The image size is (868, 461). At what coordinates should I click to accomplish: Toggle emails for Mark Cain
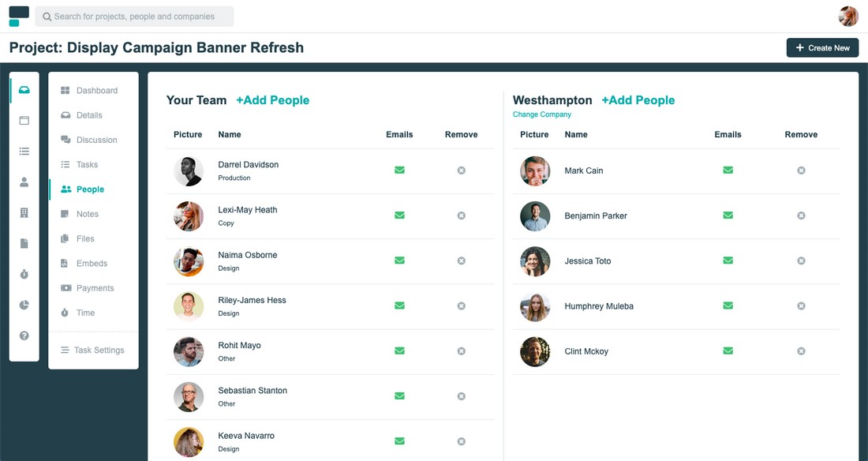pos(728,170)
